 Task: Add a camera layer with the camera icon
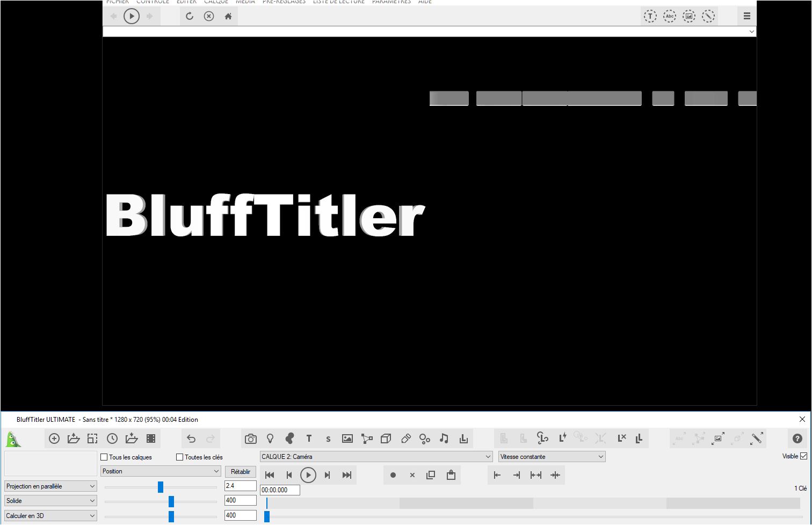251,438
